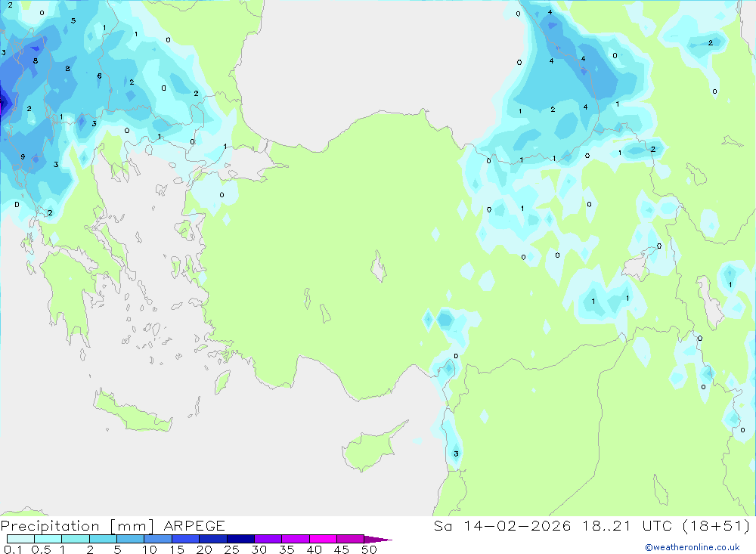Image resolution: width=756 pixels, height=554 pixels.
Task: Click the purple arrow above 50 mm
Action: tap(378, 540)
